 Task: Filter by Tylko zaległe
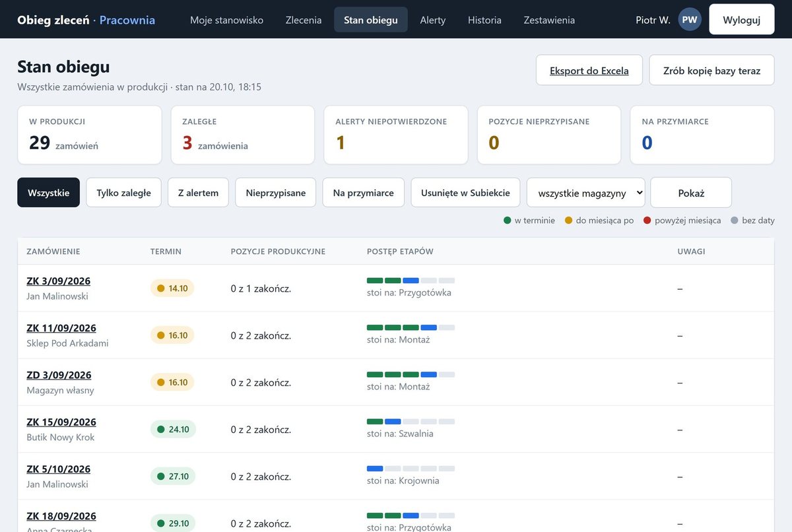click(123, 193)
